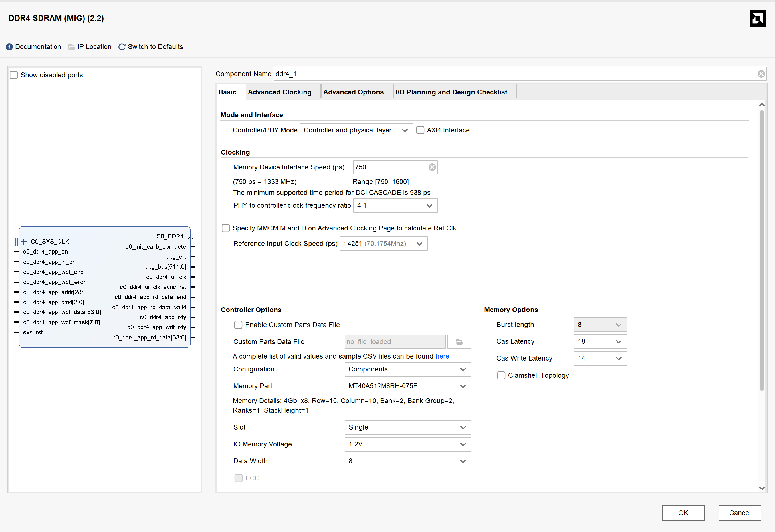Open the Data Width dropdown
775x532 pixels.
click(x=407, y=461)
